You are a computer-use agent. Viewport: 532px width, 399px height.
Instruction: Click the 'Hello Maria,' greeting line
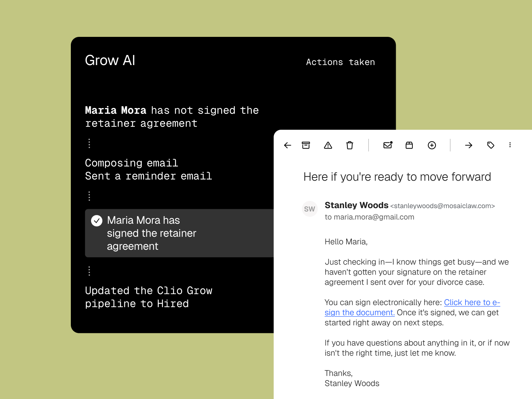click(346, 242)
